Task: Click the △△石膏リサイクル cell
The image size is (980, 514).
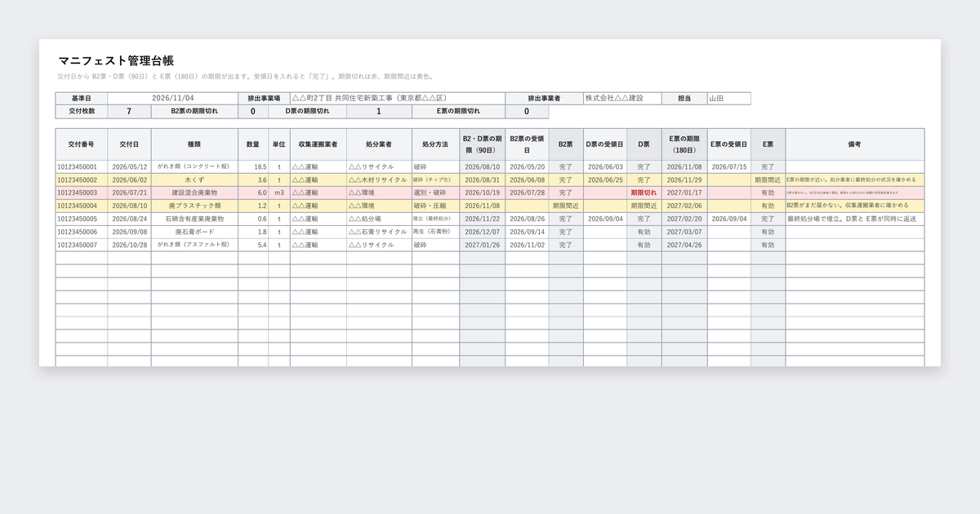Action: tap(379, 233)
